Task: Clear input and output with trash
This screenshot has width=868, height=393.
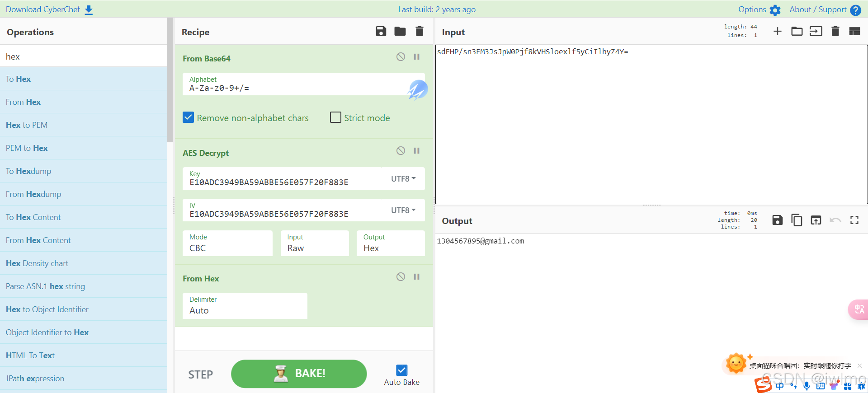Action: [835, 31]
